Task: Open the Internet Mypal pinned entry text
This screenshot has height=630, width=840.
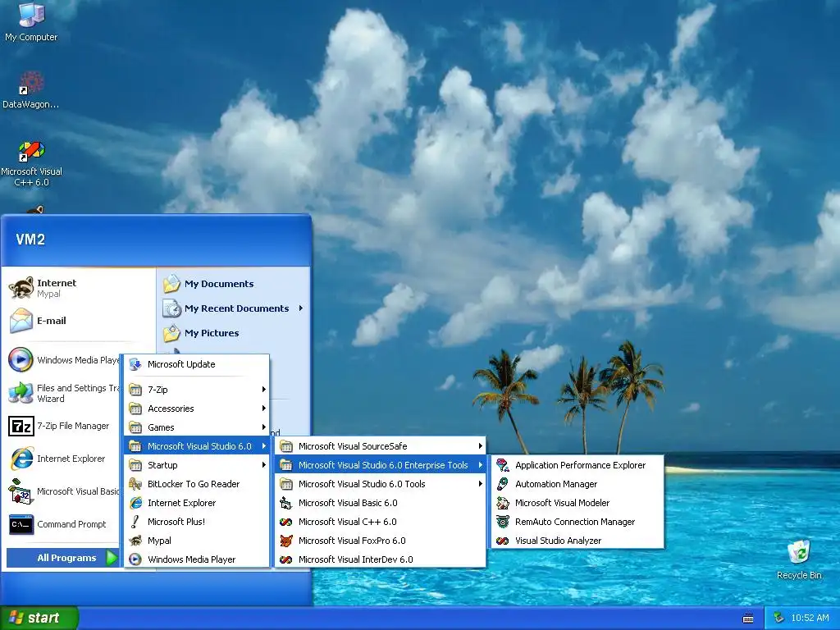Action: [x=57, y=288]
